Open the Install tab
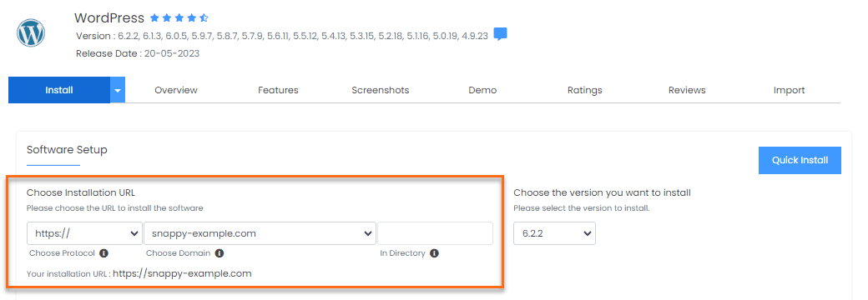Viewport: 868px width, 300px height. click(x=59, y=90)
